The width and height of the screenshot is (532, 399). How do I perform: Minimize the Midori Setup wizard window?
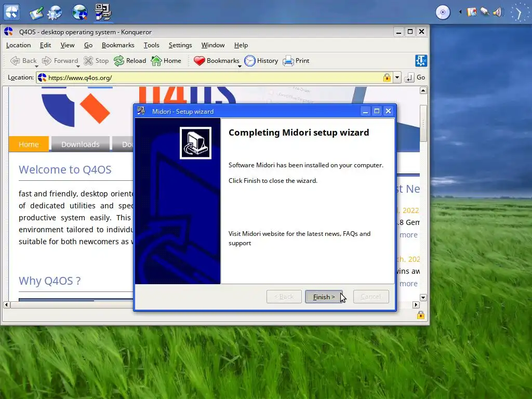pos(365,111)
